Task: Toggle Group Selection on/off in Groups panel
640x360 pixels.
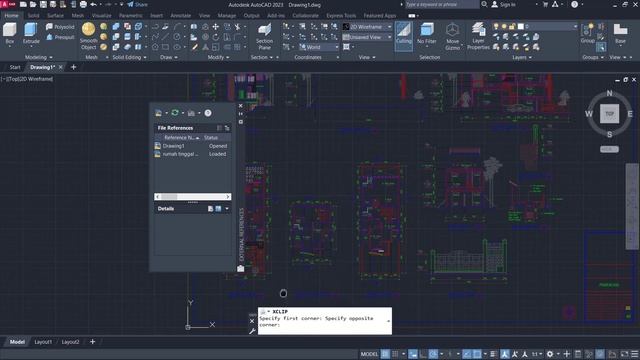Action: click(x=601, y=47)
